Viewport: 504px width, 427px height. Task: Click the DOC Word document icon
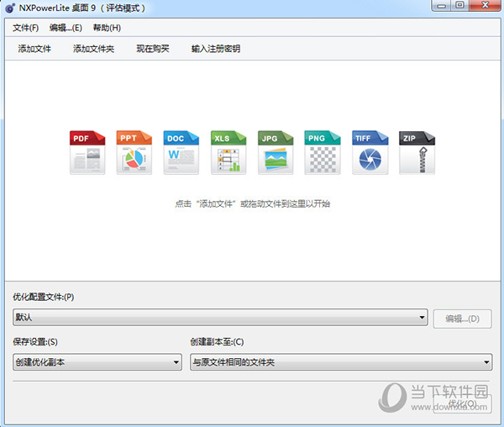[x=181, y=152]
